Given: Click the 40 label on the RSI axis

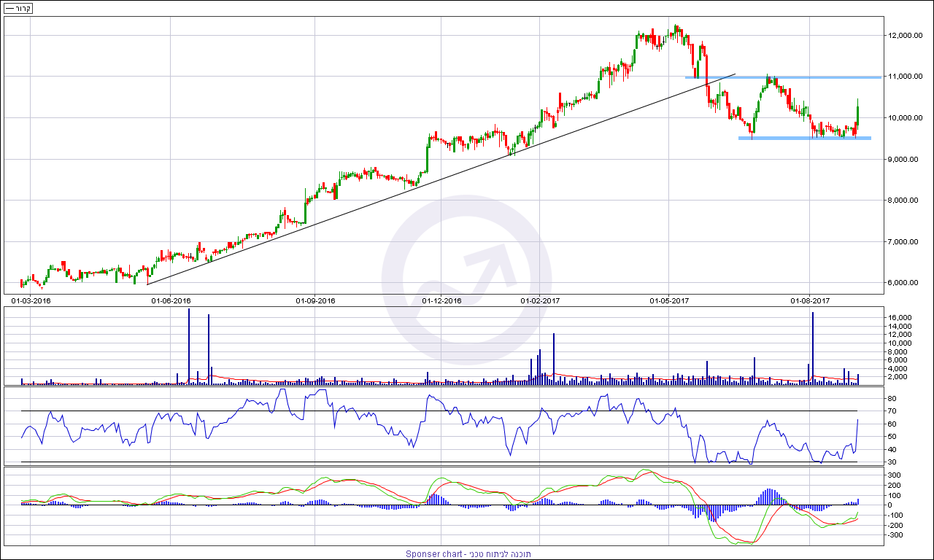Looking at the screenshot, I should click(892, 449).
